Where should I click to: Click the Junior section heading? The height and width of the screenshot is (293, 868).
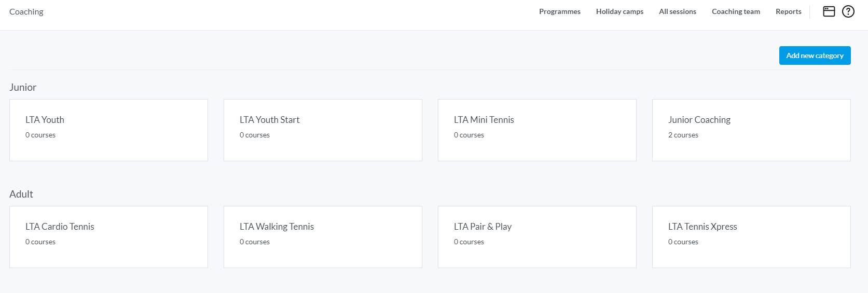point(23,87)
